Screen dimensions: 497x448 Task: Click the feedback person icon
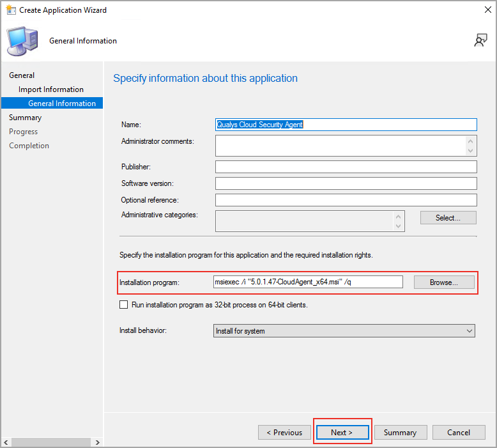pos(480,40)
